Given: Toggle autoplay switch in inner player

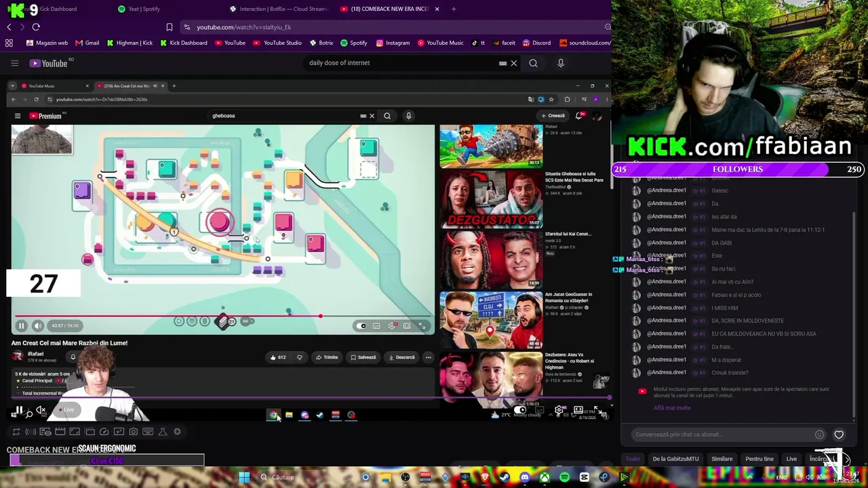Looking at the screenshot, I should pos(361,326).
